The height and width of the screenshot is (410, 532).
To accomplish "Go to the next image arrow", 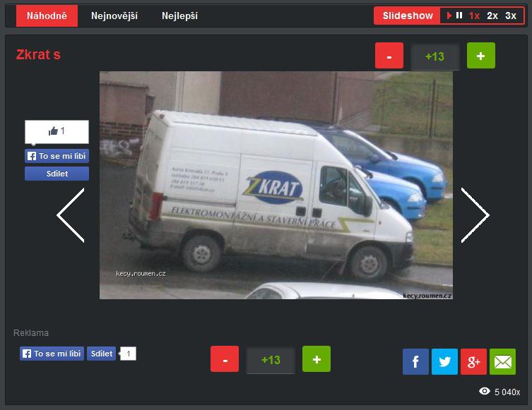I will tap(475, 215).
